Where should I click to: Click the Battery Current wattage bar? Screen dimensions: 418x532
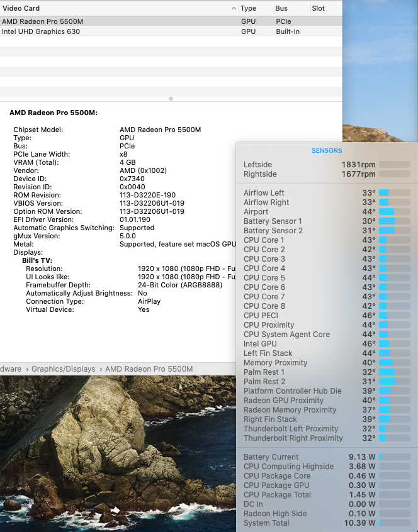coord(395,457)
